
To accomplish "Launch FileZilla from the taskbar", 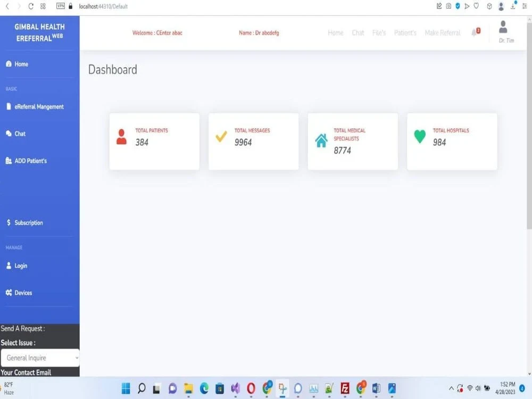I will 345,388.
